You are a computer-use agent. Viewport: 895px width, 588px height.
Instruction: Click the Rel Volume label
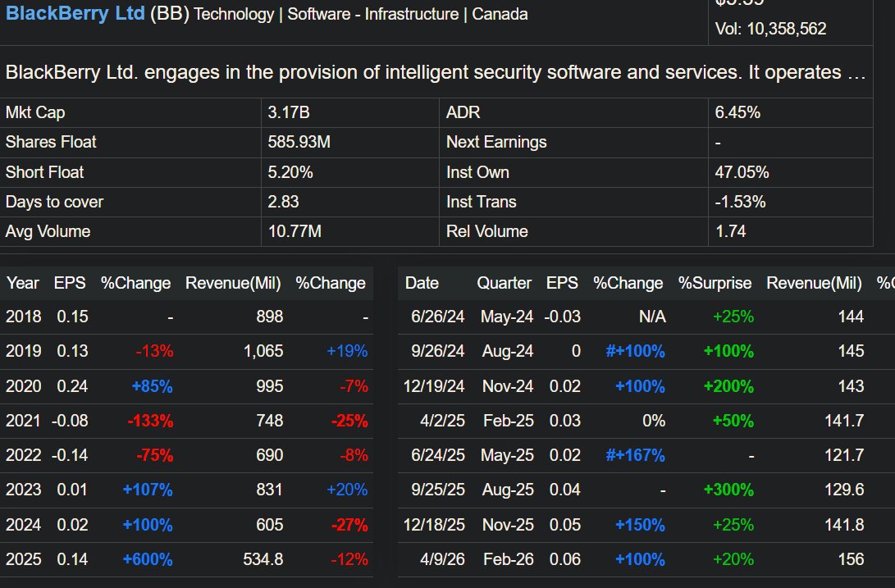487,231
